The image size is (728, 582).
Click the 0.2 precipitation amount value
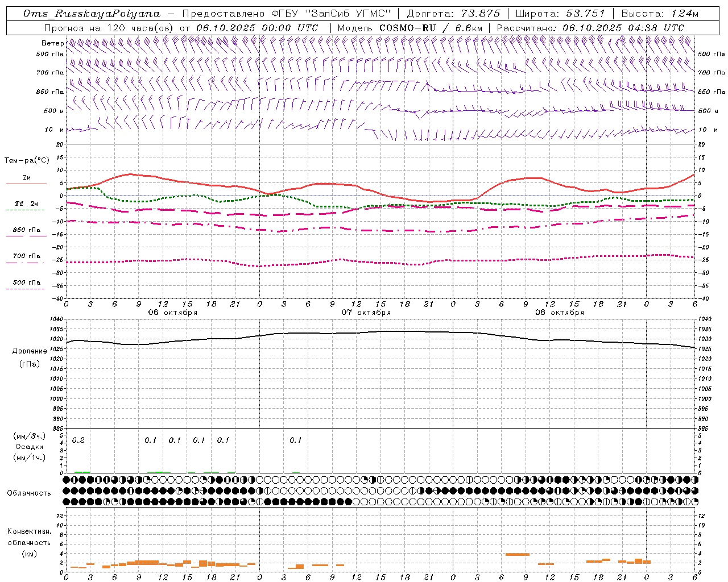(78, 440)
